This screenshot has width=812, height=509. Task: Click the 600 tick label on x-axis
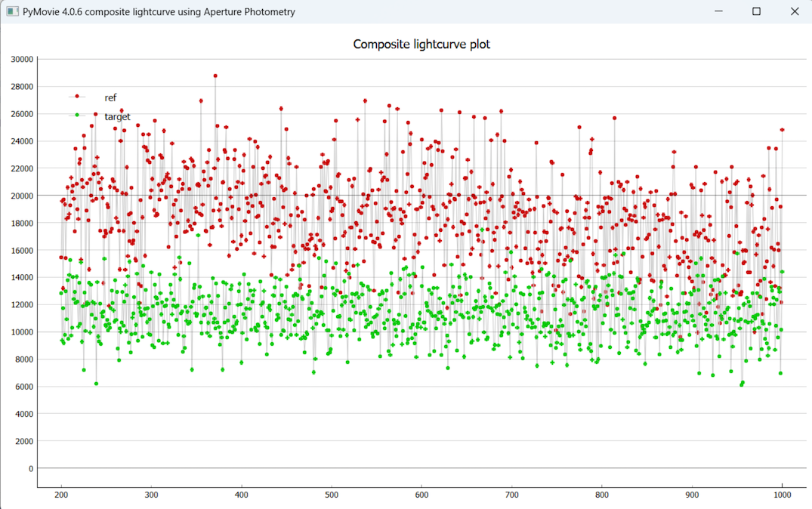(421, 495)
